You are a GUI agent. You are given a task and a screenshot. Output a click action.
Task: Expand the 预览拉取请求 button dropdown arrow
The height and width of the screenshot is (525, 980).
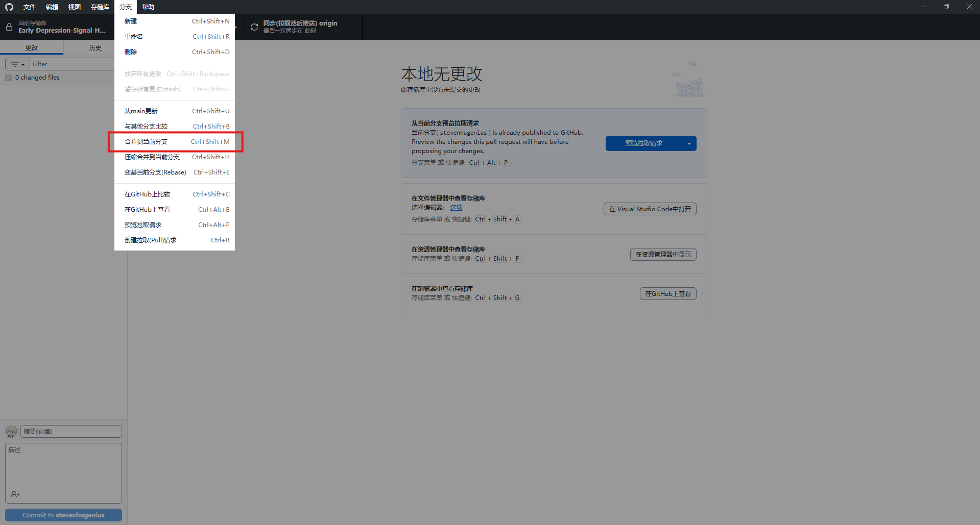click(689, 143)
